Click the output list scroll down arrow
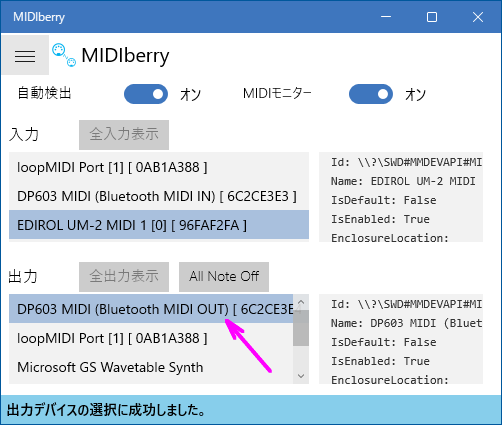Screen dimensions: 502x425 (x=301, y=376)
